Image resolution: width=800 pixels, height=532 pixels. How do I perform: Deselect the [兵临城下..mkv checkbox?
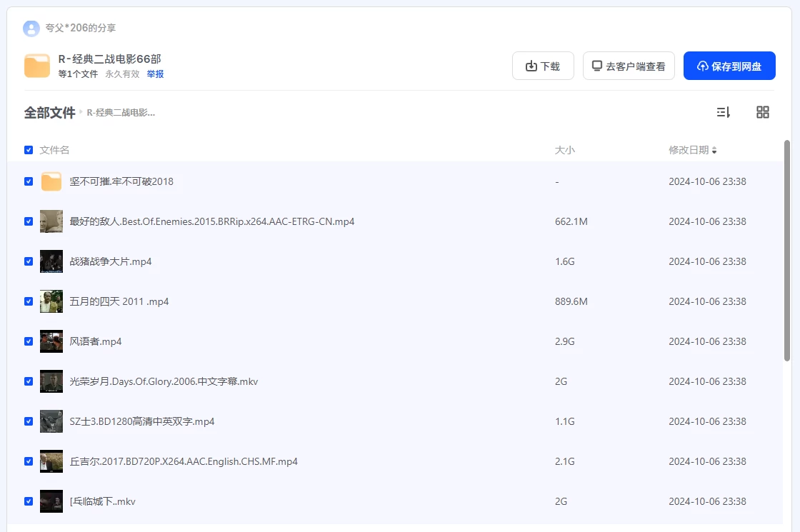tap(29, 501)
